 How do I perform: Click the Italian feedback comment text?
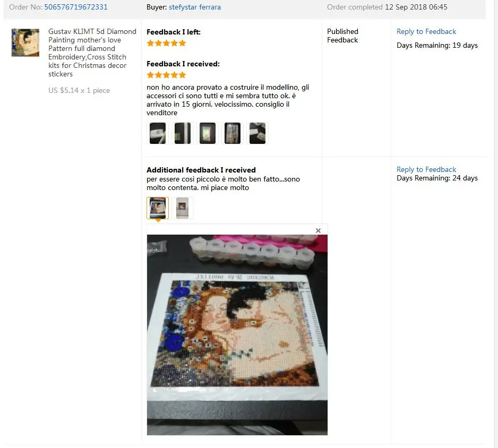[x=228, y=100]
